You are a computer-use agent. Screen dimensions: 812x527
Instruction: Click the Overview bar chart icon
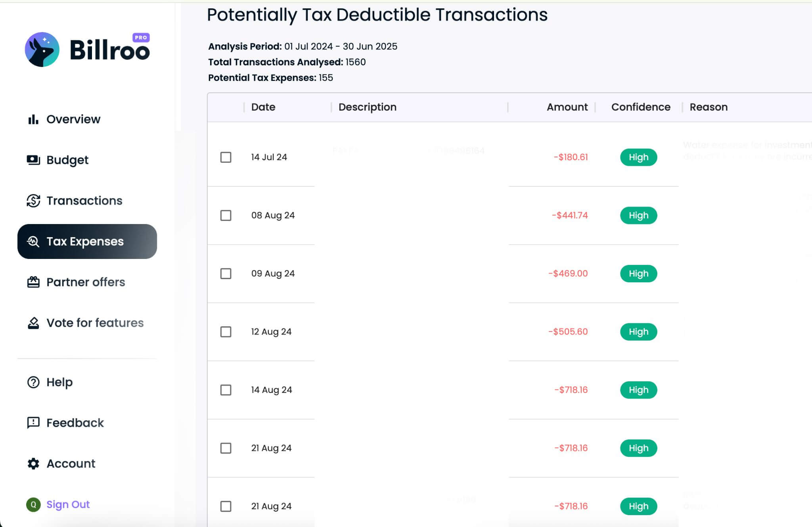click(x=33, y=119)
